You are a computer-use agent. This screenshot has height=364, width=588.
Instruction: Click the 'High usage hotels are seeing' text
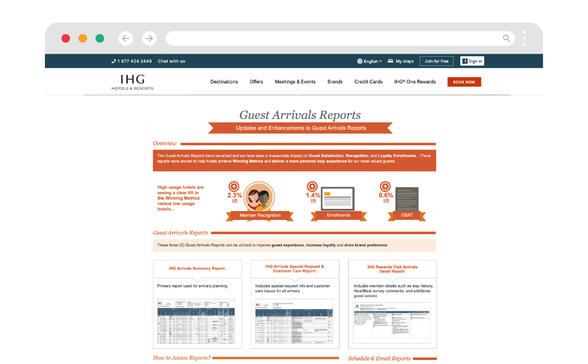coord(180,198)
